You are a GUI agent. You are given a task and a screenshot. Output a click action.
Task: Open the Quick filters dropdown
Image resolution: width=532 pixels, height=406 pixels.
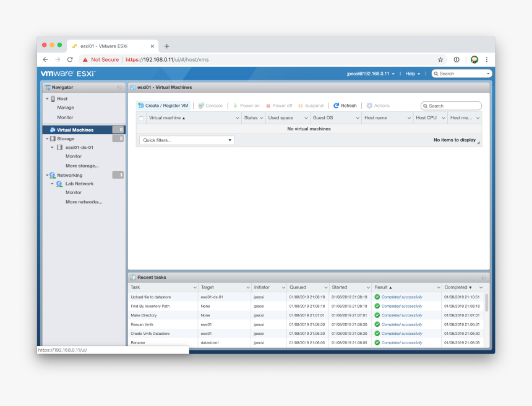click(x=187, y=140)
